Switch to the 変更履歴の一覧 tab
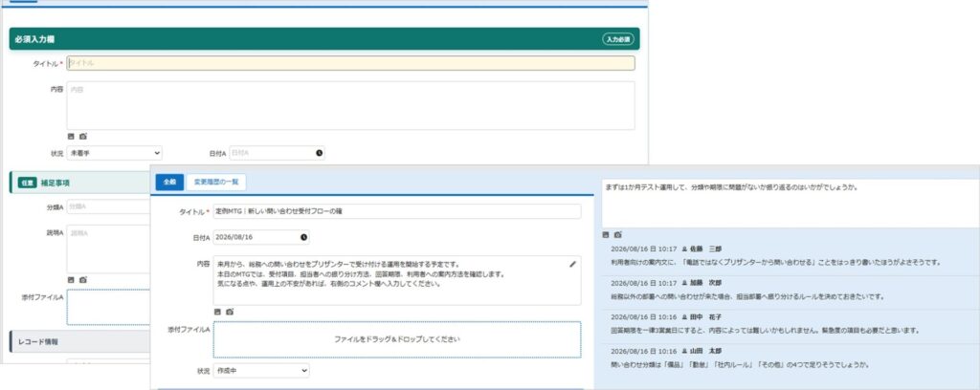 tap(216, 183)
